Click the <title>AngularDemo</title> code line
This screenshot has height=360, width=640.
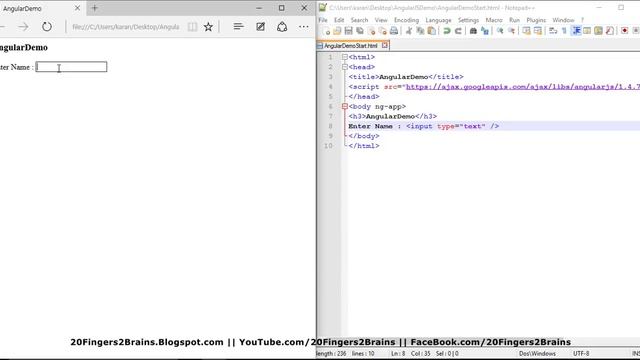click(406, 77)
